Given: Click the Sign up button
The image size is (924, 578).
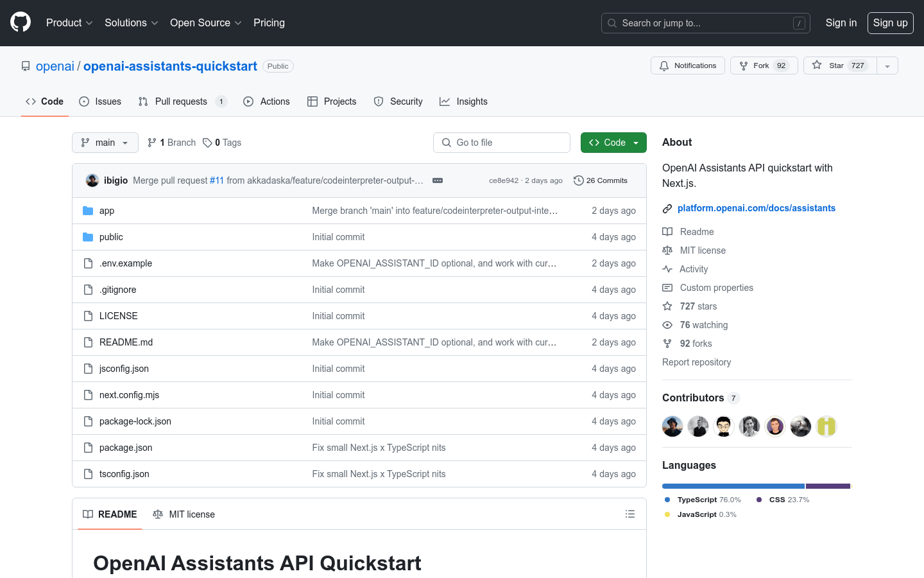Looking at the screenshot, I should point(890,22).
